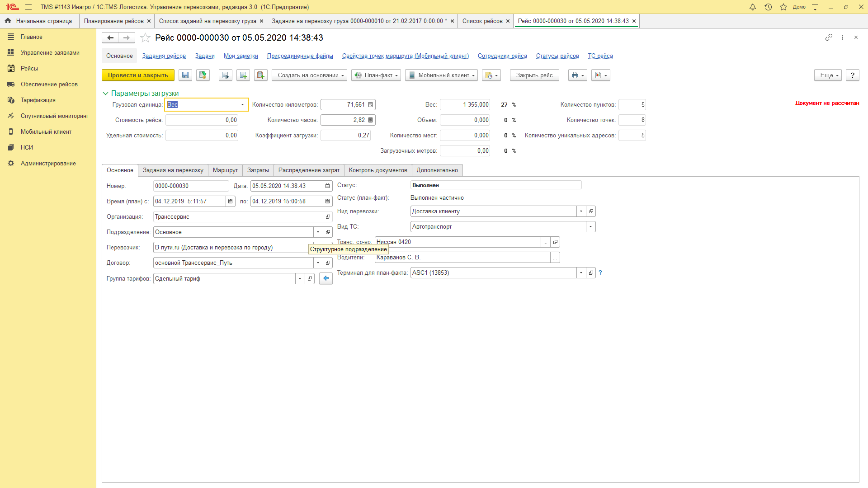Click into the Стоимость рейса field
Image resolution: width=868 pixels, height=488 pixels.
[x=202, y=120]
